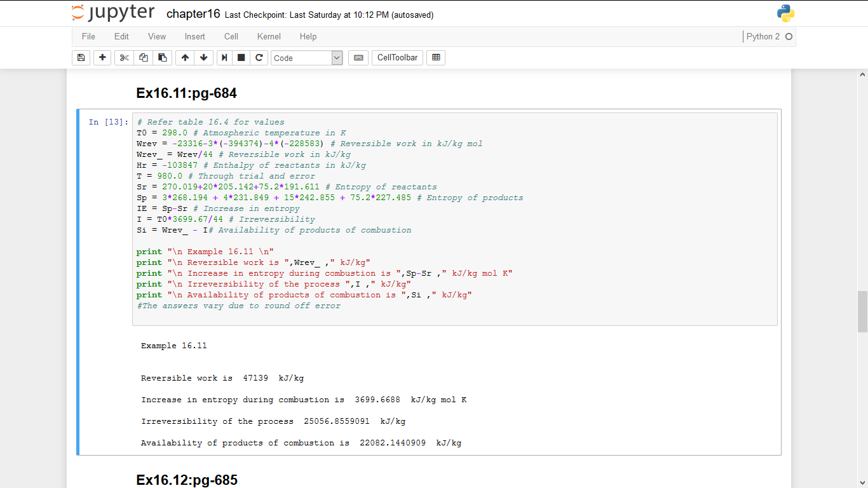Viewport: 868px width, 488px height.
Task: Click the Jupyter logo link
Action: coord(113,13)
